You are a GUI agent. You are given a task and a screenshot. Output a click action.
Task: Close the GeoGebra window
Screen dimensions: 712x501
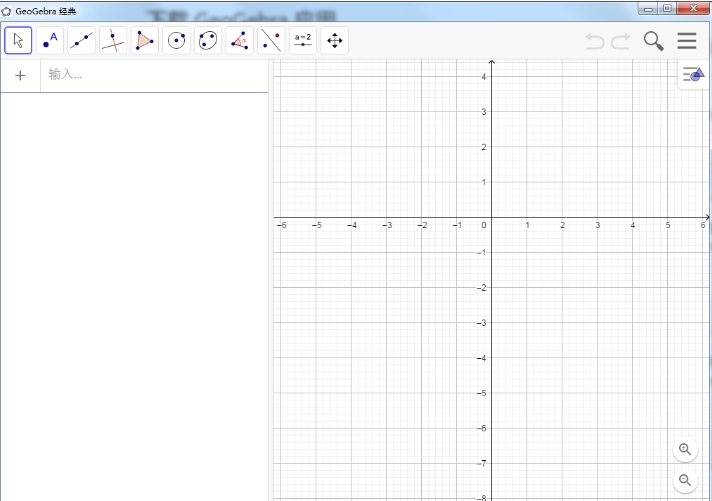click(693, 9)
